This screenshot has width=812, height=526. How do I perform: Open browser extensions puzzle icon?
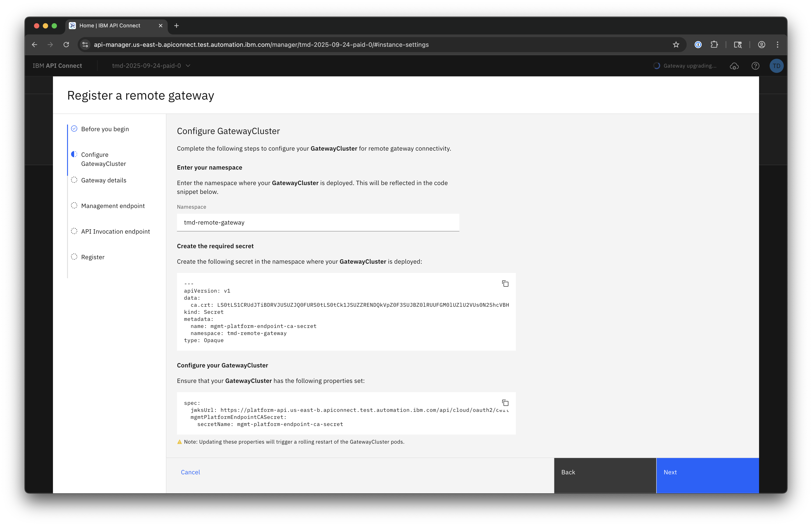[714, 45]
